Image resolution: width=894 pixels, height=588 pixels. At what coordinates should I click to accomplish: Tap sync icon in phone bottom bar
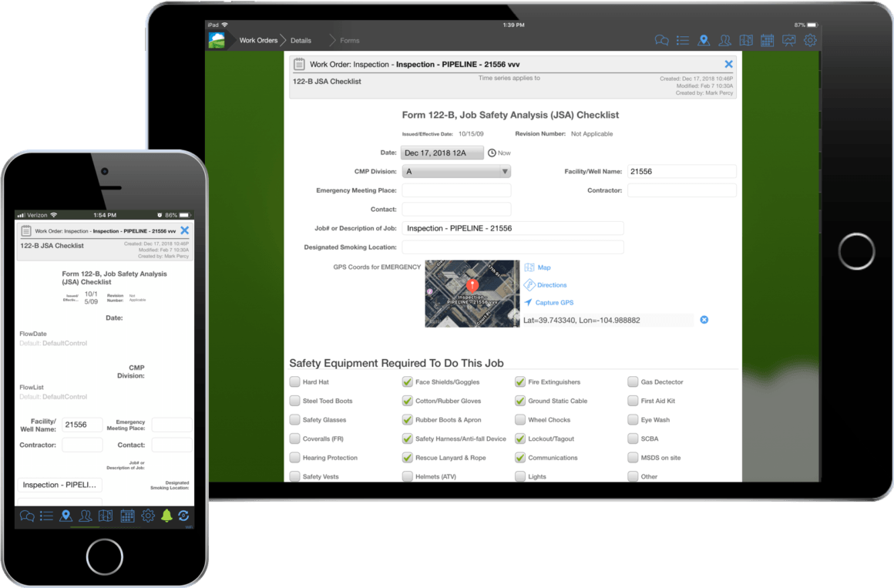[x=183, y=516]
